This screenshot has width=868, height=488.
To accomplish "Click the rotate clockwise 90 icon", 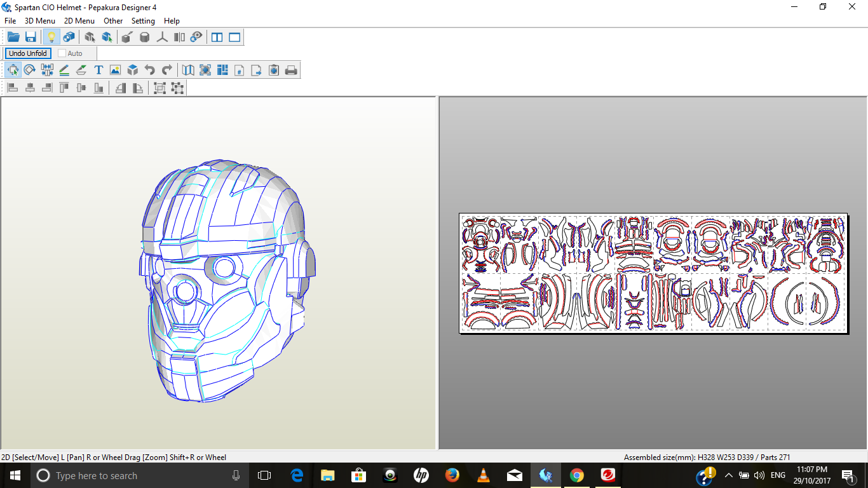I will [x=137, y=88].
